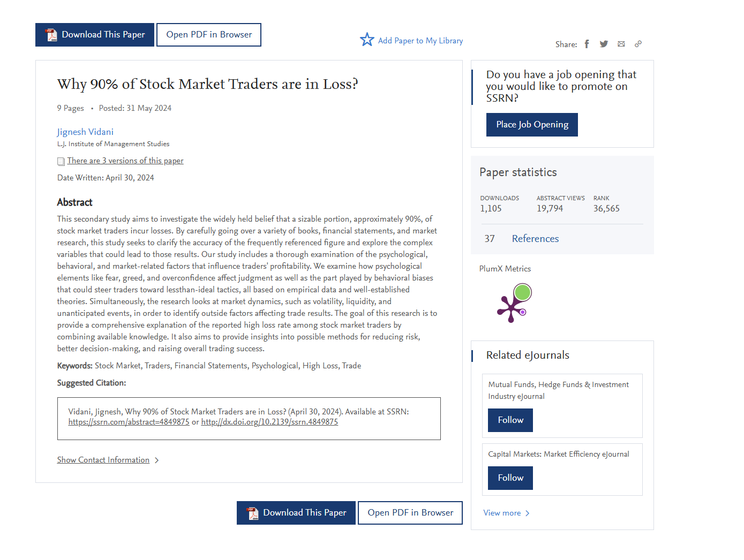Click the email share envelope icon
744x560 pixels.
click(x=621, y=44)
